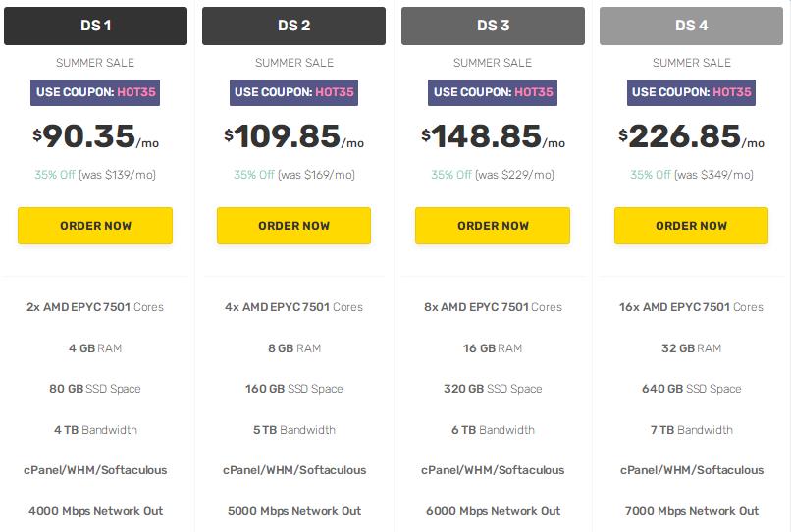The width and height of the screenshot is (791, 532).
Task: Click the $226.85/mo price
Action: pyautogui.click(x=691, y=137)
